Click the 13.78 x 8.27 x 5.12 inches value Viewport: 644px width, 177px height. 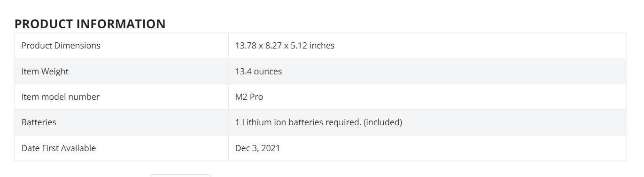tap(285, 46)
